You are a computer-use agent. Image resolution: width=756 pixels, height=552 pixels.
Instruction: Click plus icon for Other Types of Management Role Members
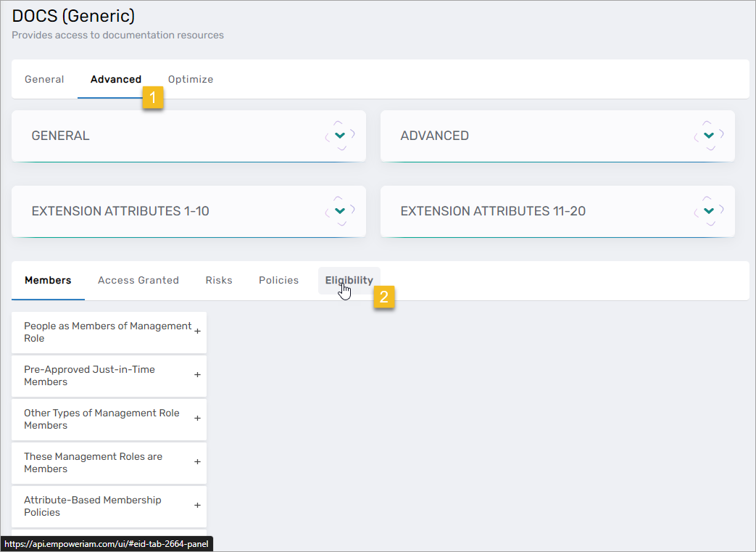tap(197, 419)
